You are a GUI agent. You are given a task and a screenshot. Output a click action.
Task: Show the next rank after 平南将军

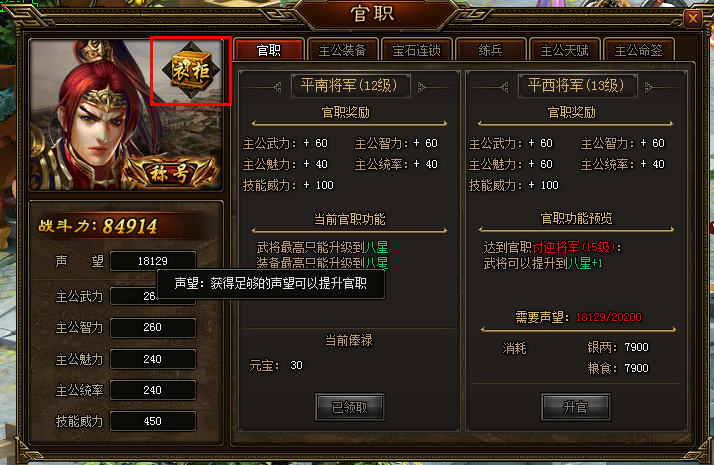[x=422, y=87]
